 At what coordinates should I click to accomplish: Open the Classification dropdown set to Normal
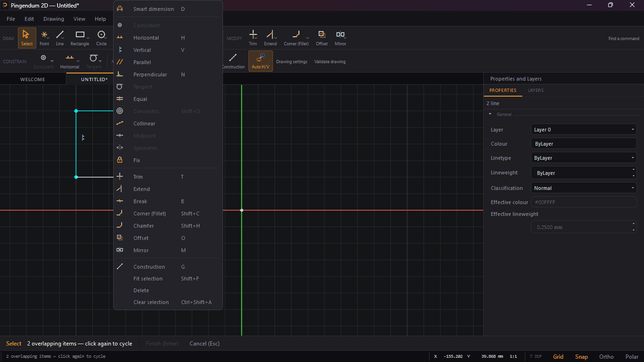tap(584, 188)
